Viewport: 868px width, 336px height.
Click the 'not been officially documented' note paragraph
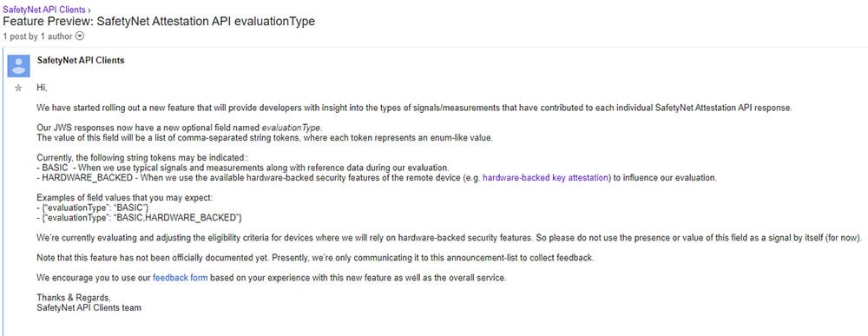[315, 258]
